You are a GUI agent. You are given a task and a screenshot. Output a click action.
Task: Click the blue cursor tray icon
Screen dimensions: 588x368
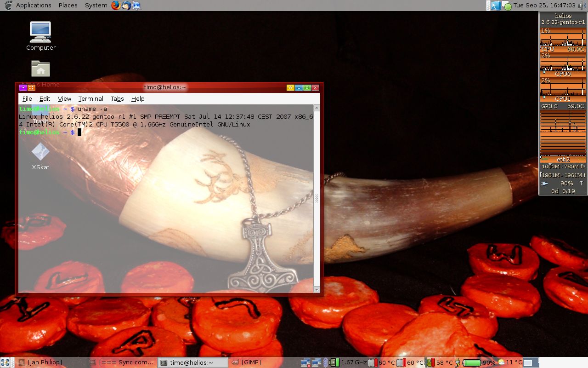(496, 6)
